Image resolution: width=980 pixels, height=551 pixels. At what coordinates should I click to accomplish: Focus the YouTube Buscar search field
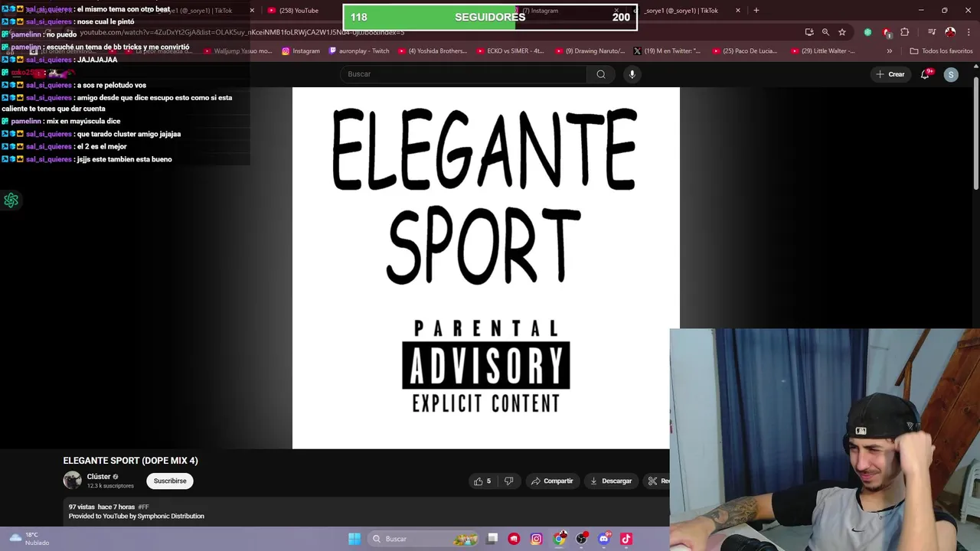tap(463, 74)
